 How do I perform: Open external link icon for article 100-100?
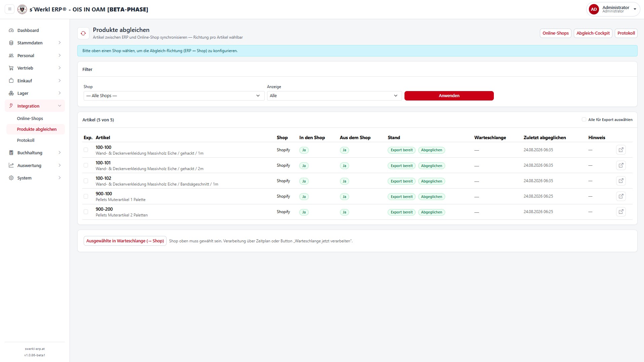point(621,150)
